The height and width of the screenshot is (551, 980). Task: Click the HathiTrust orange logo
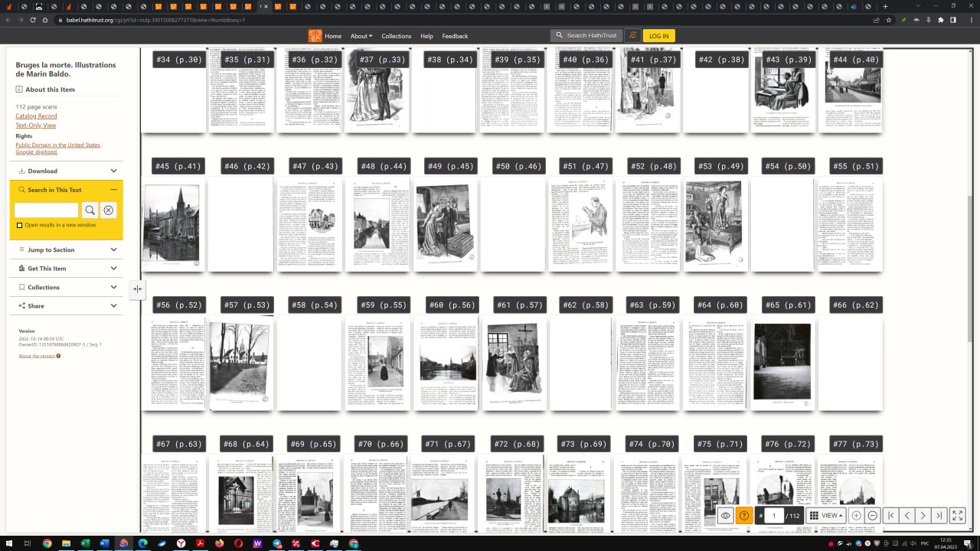315,36
